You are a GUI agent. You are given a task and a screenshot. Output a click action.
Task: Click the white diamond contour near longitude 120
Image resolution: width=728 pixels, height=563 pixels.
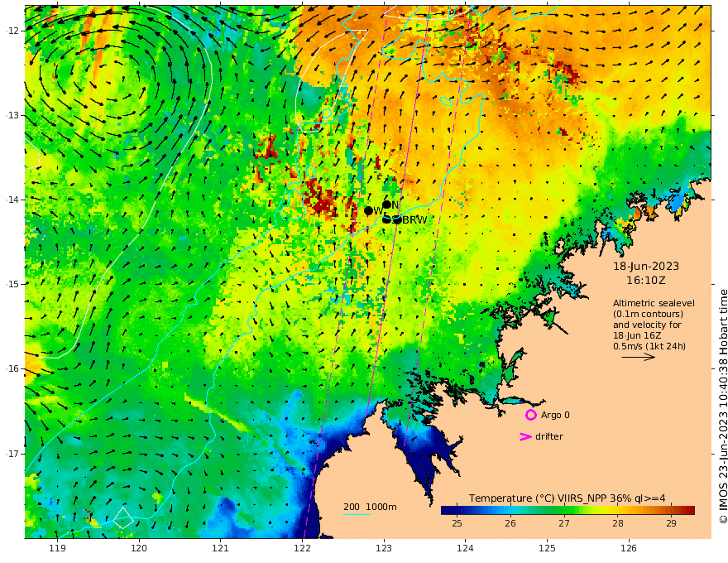123,517
